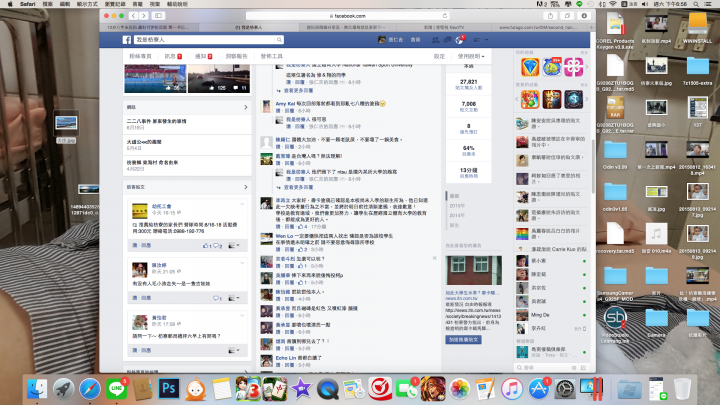Launch Photoshop from the Dock
The image size is (720, 405).
click(x=169, y=389)
